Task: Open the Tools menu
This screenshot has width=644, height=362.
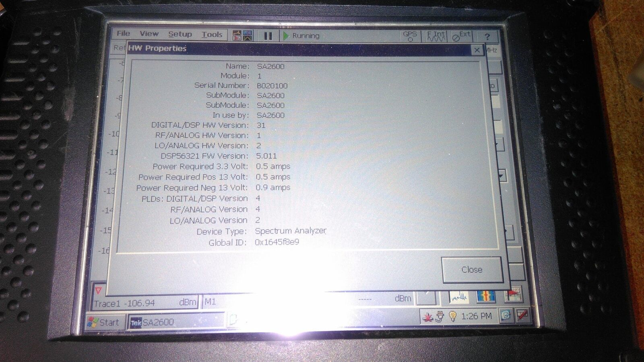Action: pyautogui.click(x=212, y=35)
